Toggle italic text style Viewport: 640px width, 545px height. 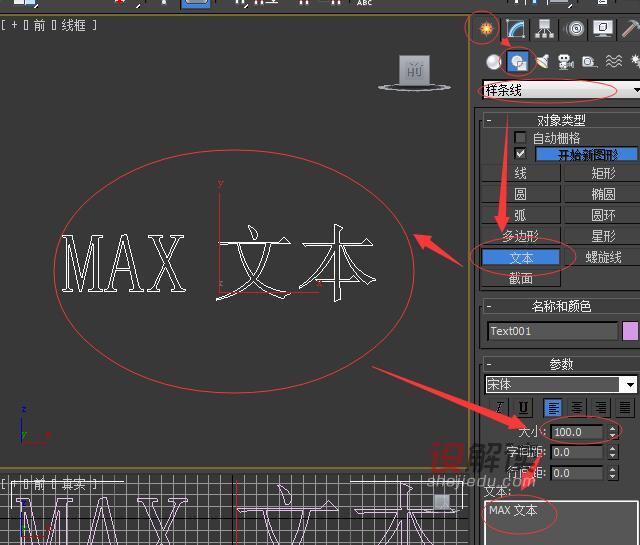click(x=500, y=407)
